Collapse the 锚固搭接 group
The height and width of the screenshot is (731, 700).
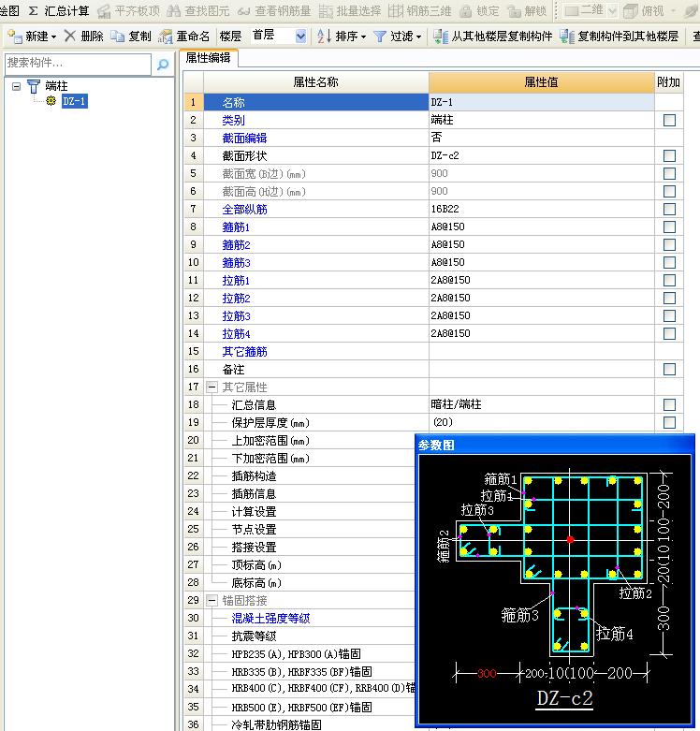(x=211, y=600)
